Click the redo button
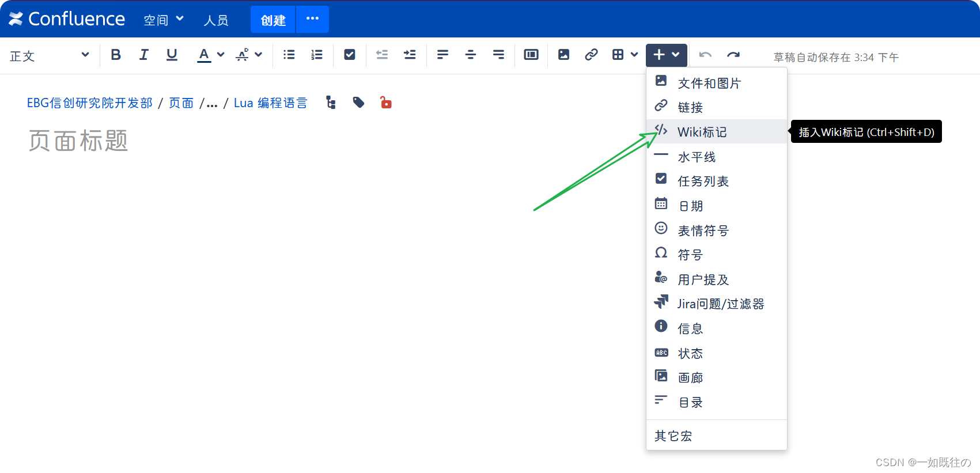 (x=733, y=55)
